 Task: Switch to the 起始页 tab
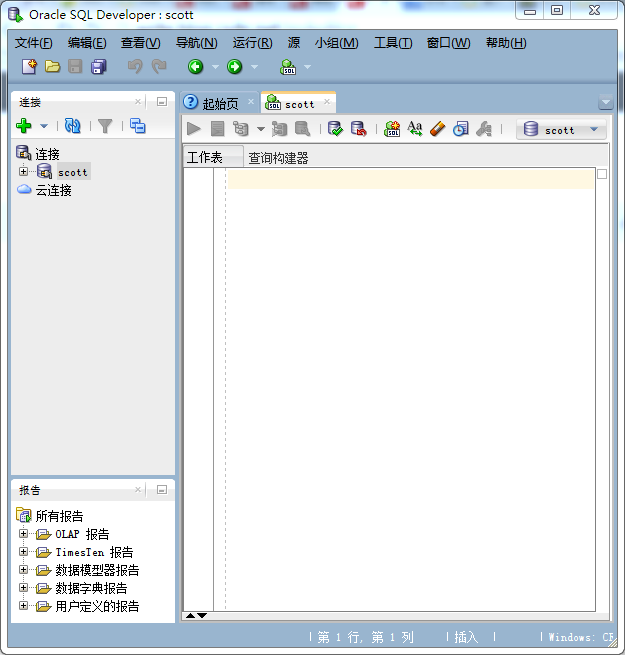click(x=220, y=103)
